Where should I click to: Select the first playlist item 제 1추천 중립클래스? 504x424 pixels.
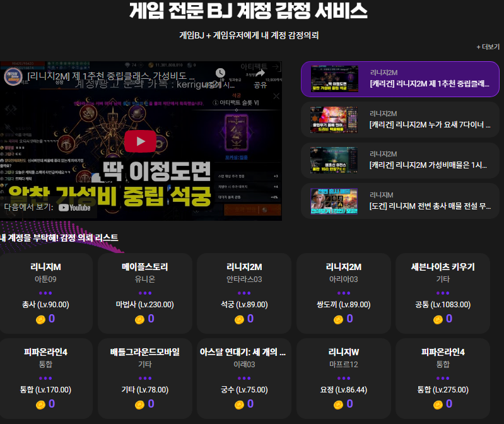point(400,79)
